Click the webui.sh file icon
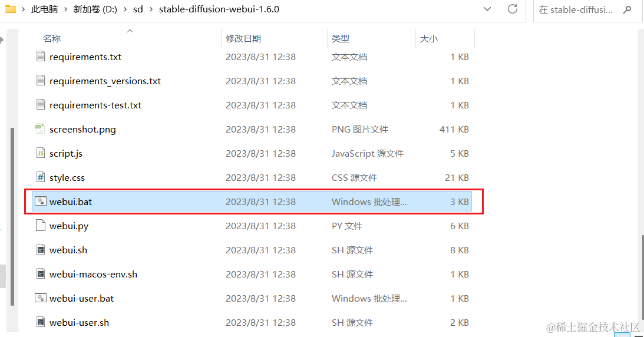 [x=40, y=250]
